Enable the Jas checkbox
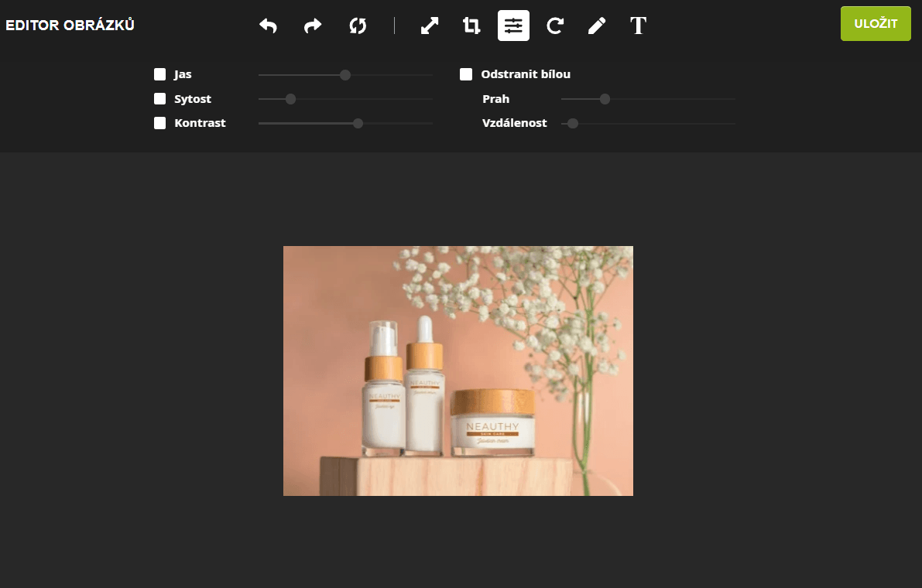Viewport: 922px width, 588px height. (160, 74)
